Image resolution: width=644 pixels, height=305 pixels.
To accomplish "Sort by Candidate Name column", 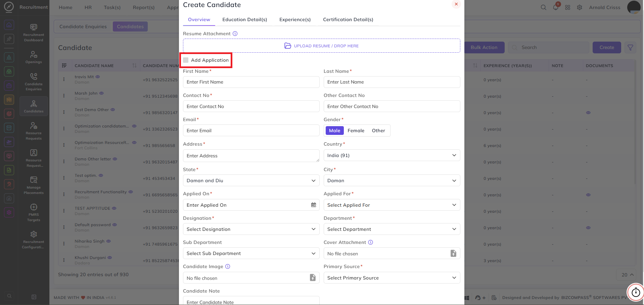I will 134,65.
